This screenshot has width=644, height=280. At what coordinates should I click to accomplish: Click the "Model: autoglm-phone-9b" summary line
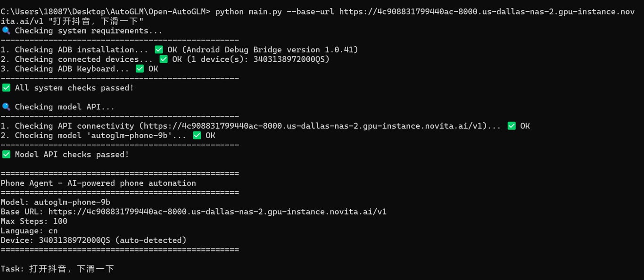pyautogui.click(x=56, y=203)
